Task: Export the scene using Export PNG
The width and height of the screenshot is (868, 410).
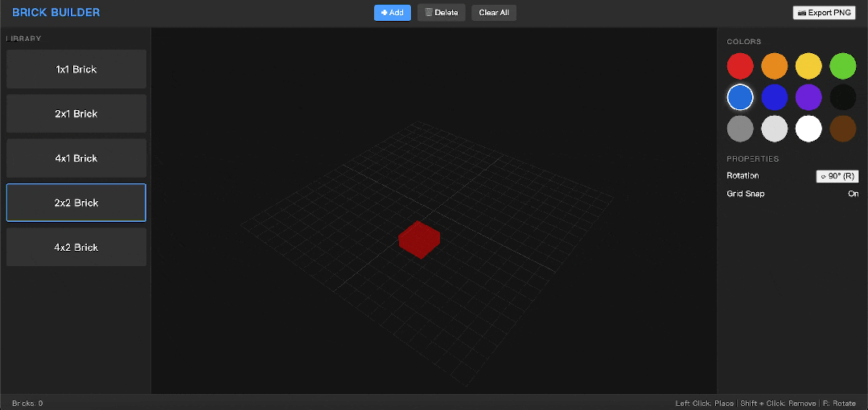Action: 824,13
